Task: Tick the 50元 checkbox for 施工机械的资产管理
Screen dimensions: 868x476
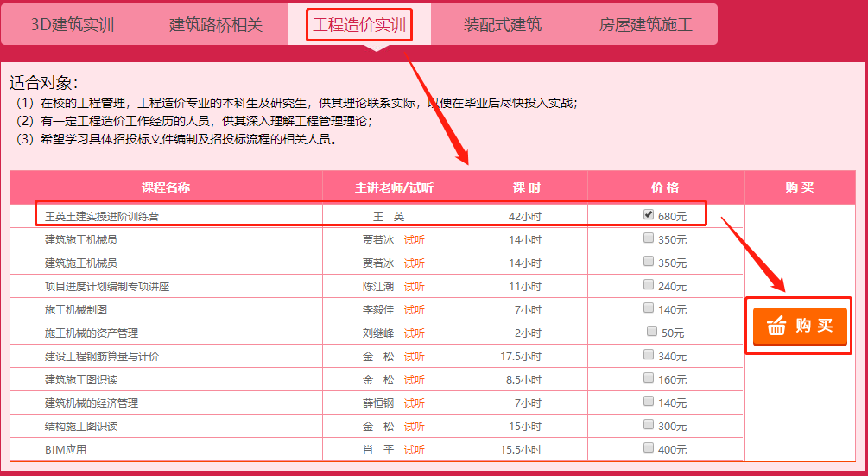Action: coord(652,331)
